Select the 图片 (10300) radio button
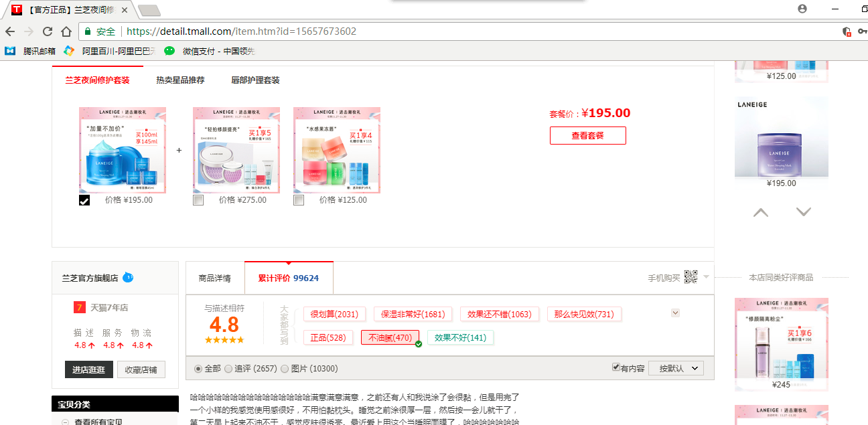Viewport: 868px width, 425px height. click(285, 369)
